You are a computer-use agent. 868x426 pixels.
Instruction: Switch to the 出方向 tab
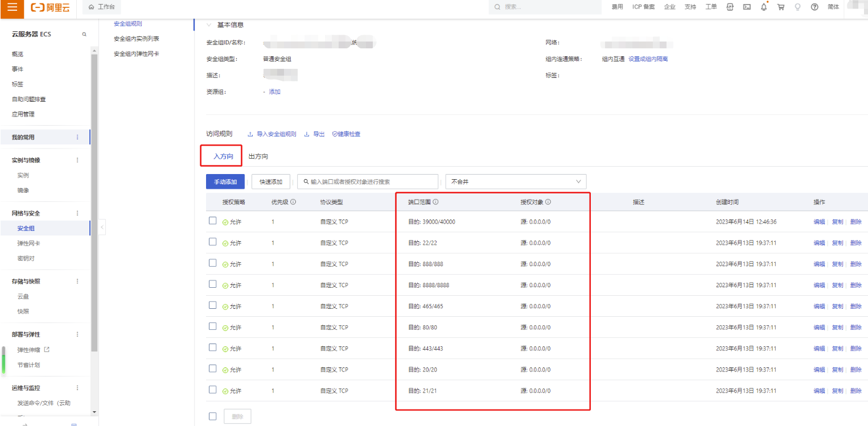click(x=258, y=156)
